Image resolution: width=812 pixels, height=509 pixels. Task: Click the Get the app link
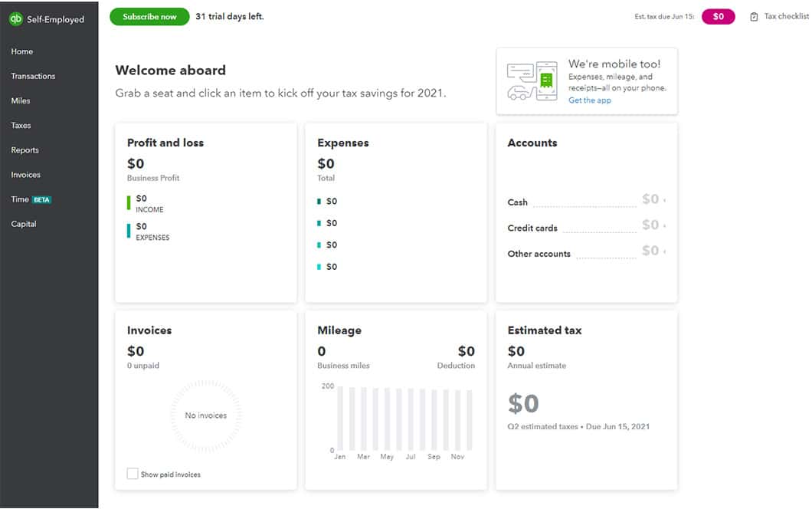pos(589,100)
